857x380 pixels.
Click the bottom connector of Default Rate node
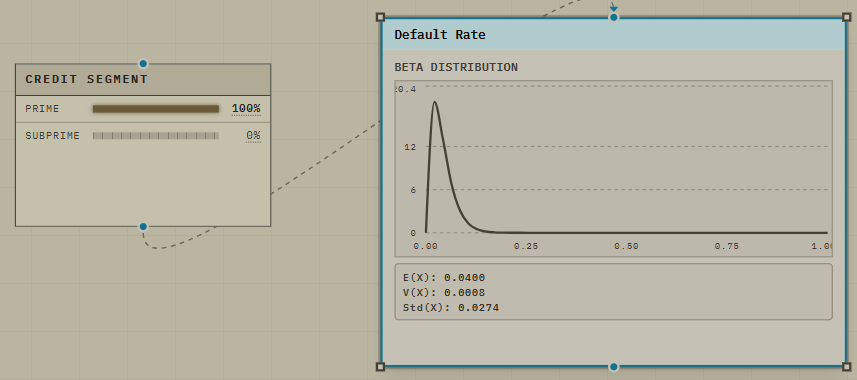pos(614,366)
